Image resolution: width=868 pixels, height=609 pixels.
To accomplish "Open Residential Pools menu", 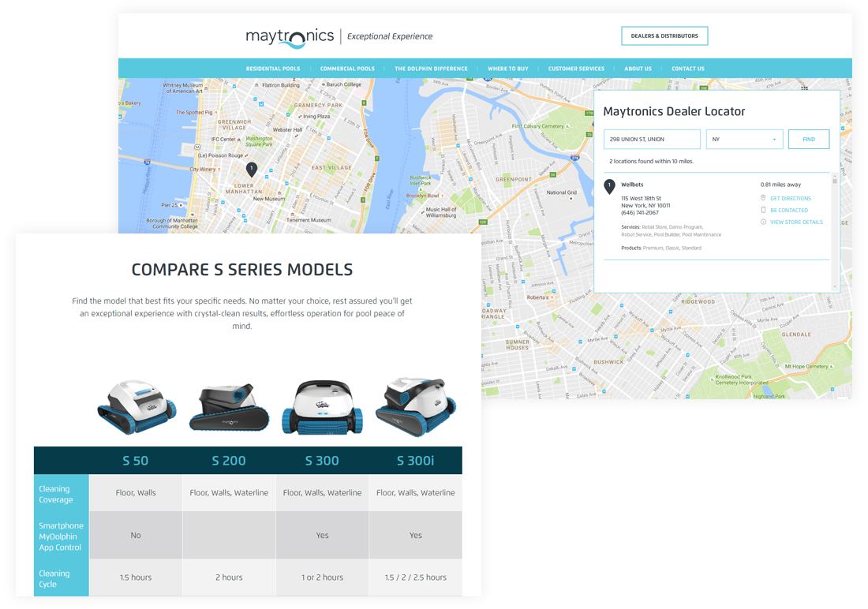I will 273,69.
